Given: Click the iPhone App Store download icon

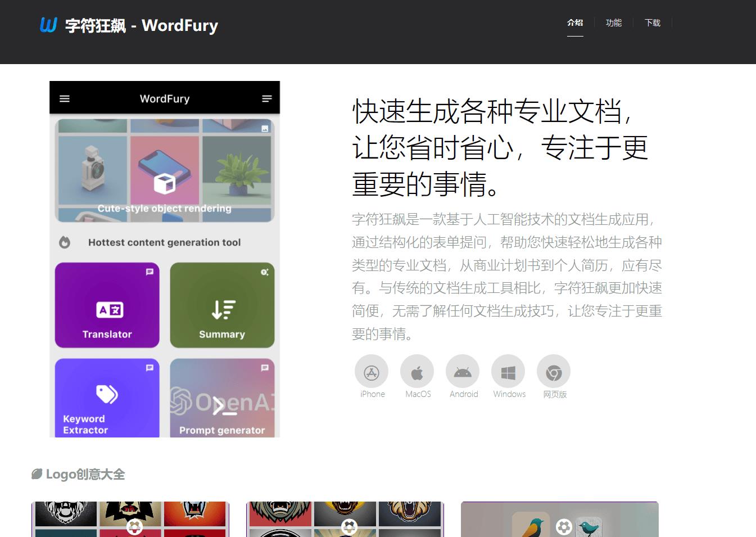Looking at the screenshot, I should [372, 372].
